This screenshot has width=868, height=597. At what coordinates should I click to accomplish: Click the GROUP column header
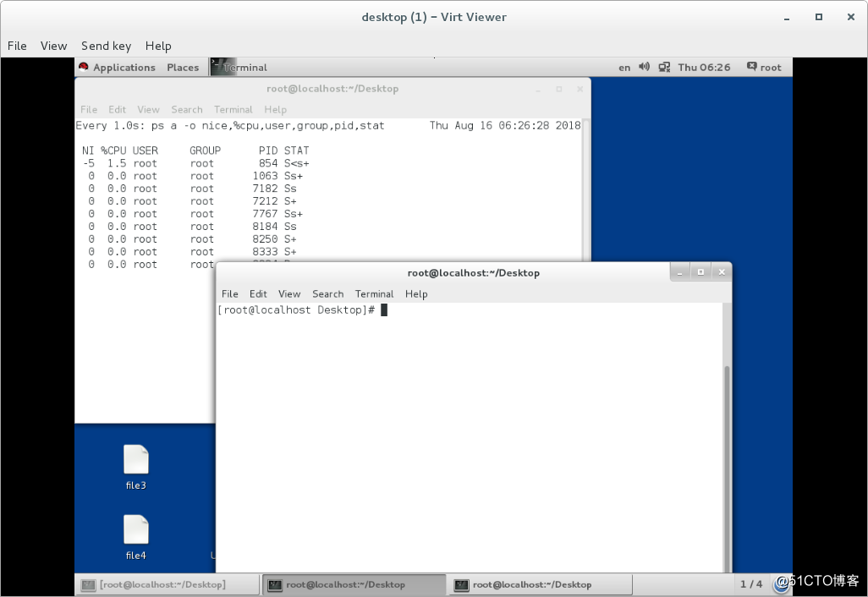point(205,151)
